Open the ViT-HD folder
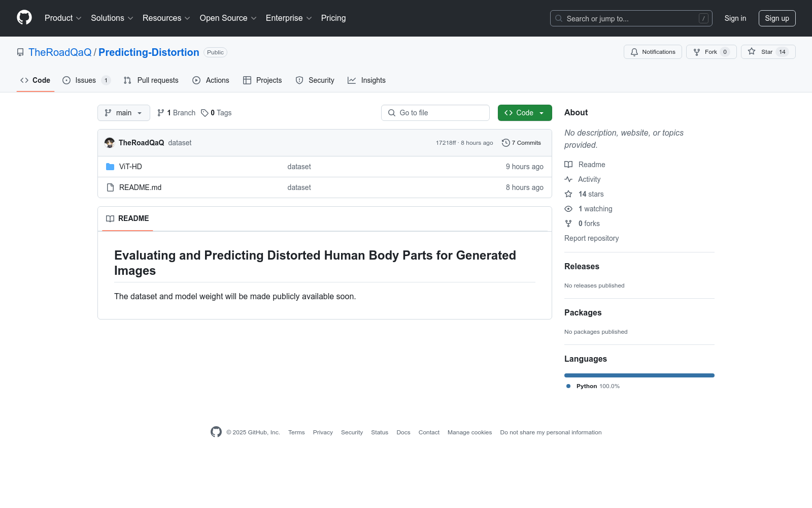 click(x=130, y=167)
